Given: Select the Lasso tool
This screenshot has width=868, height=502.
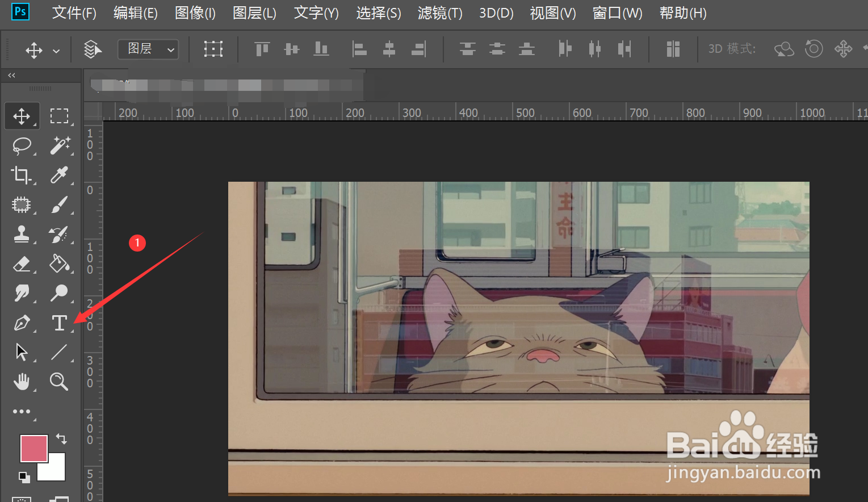Looking at the screenshot, I should click(x=22, y=145).
